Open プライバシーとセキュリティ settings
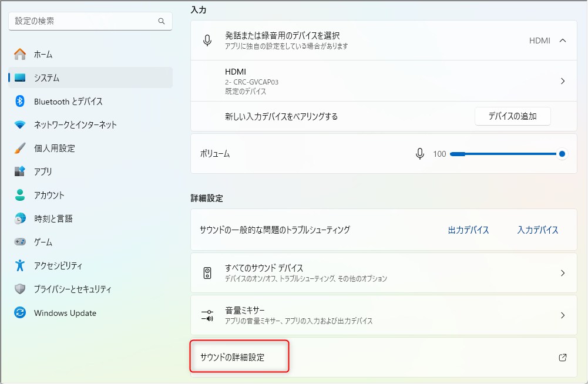 pyautogui.click(x=90, y=289)
